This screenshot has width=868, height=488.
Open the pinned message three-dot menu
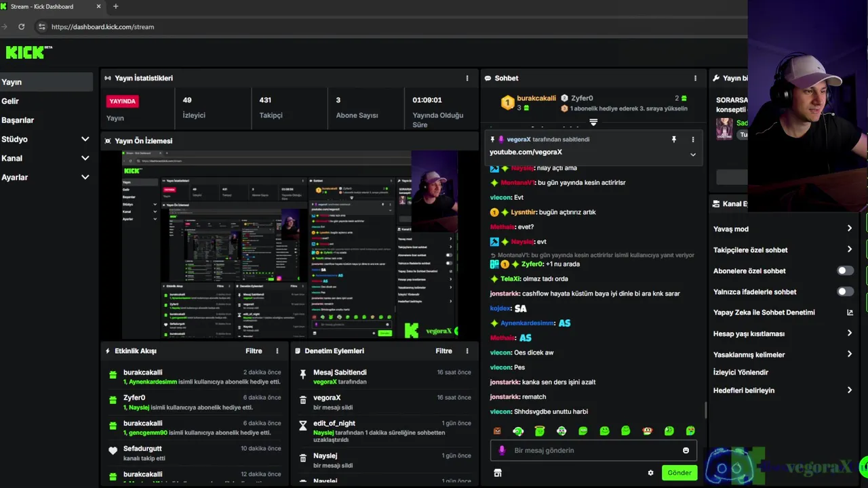[x=692, y=140]
